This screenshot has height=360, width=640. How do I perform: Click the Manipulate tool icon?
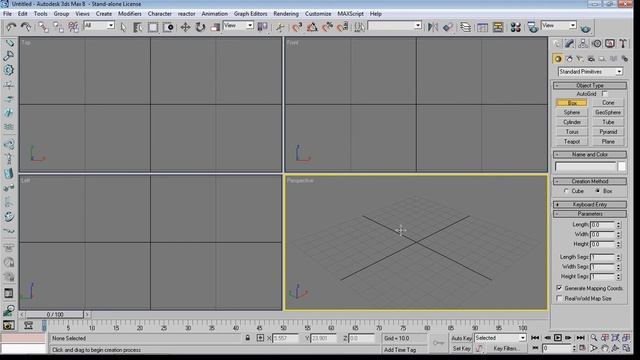coord(280,27)
